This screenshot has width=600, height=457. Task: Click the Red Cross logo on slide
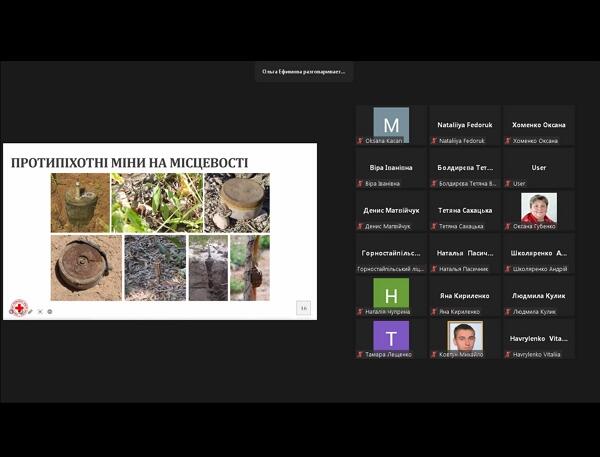click(x=18, y=308)
